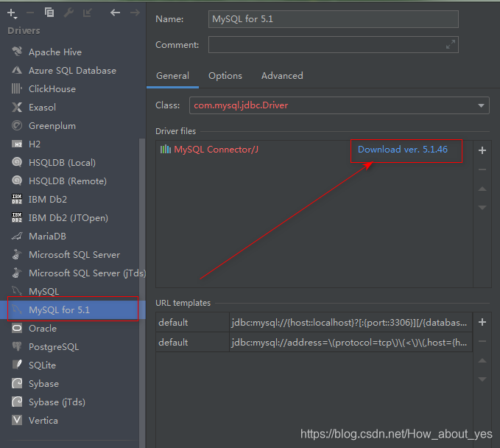The width and height of the screenshot is (500, 448).
Task: Click the add driver dropdown caret
Action: 15,18
